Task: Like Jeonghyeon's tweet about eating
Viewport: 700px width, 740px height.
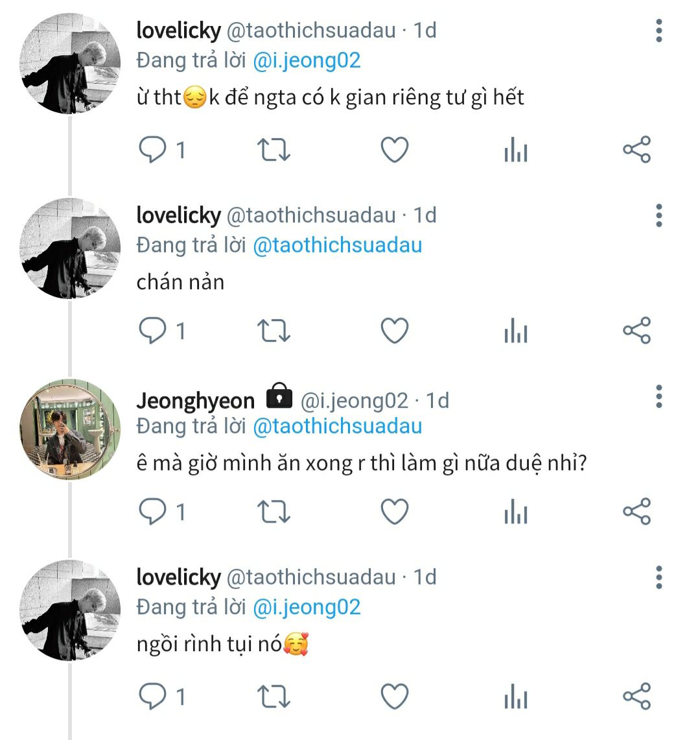Action: (394, 512)
